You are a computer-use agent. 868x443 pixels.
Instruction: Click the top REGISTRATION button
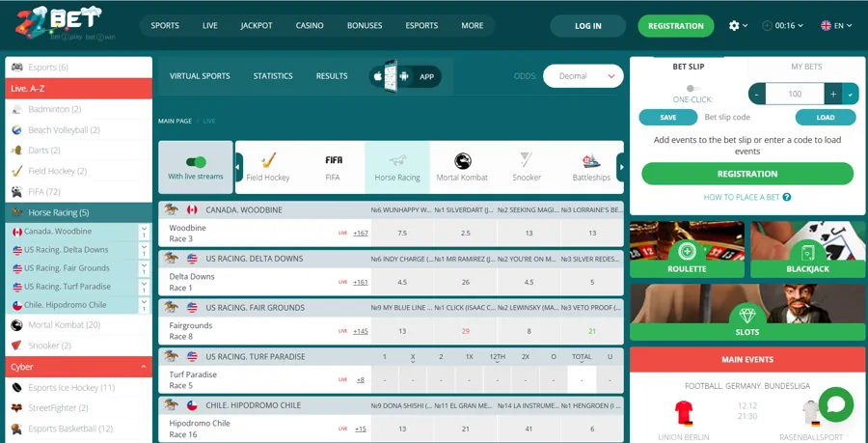676,26
